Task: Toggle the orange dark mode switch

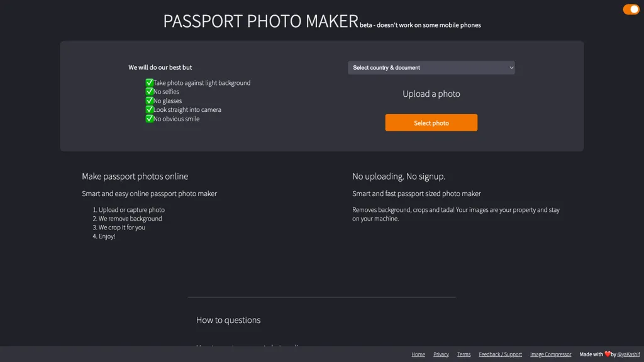Action: click(631, 9)
